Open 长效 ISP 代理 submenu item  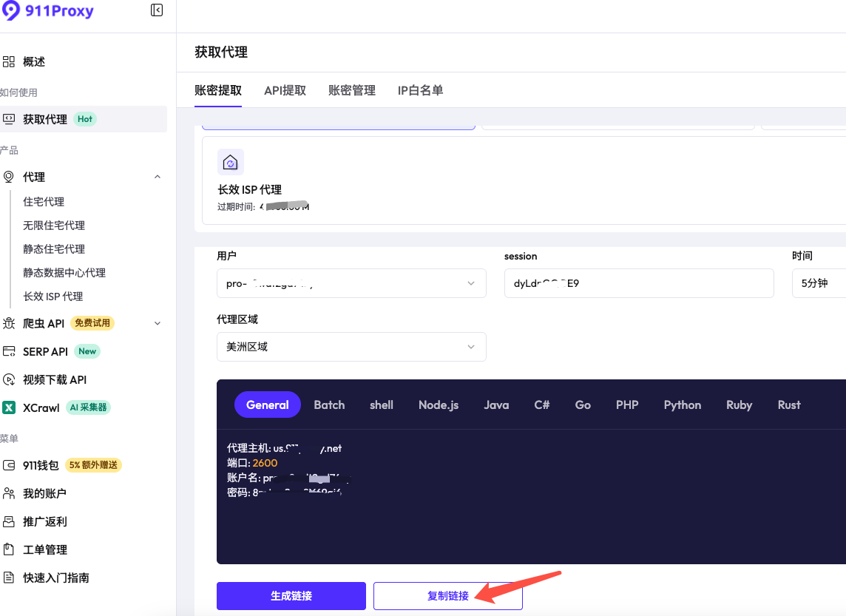coord(53,297)
